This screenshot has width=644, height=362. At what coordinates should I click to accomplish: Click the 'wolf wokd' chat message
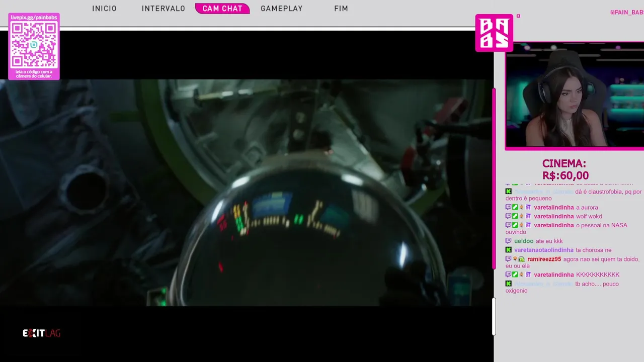point(589,216)
